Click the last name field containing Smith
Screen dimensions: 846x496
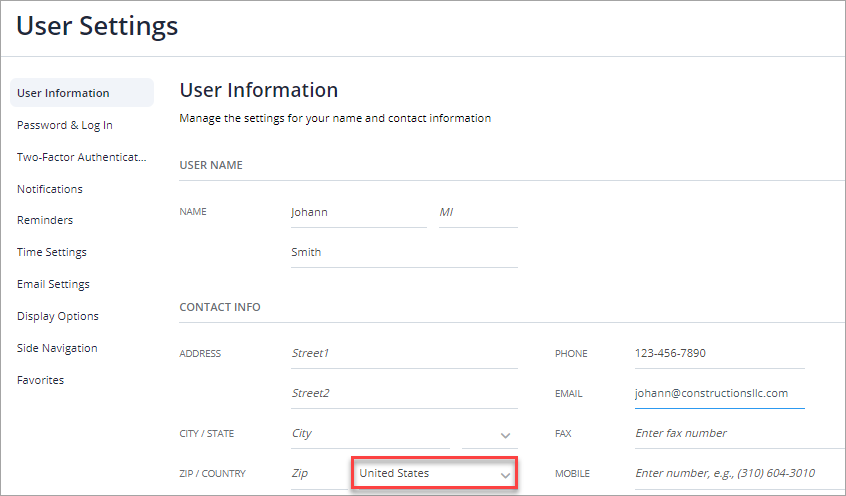[x=403, y=252]
